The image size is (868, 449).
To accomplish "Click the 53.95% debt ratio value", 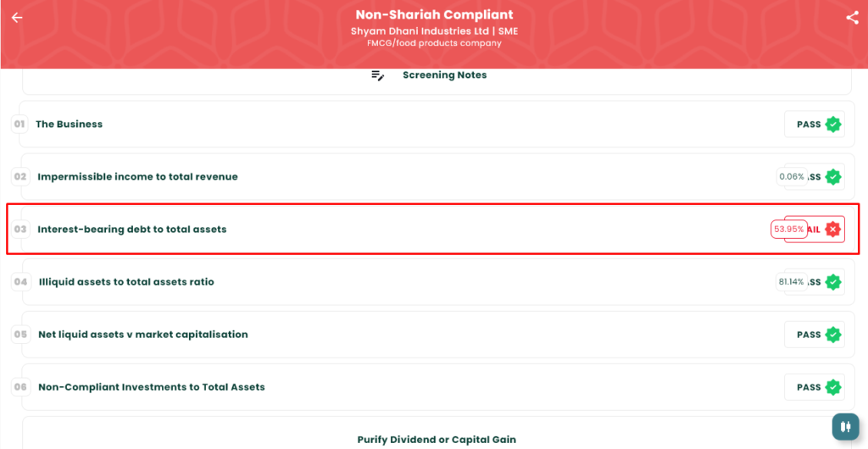I will pos(788,230).
